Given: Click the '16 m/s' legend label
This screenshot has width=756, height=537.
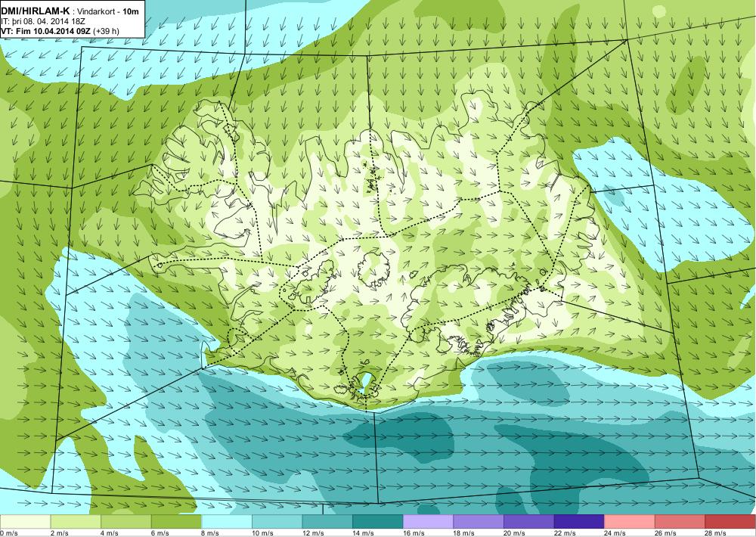Looking at the screenshot, I should pyautogui.click(x=414, y=533).
